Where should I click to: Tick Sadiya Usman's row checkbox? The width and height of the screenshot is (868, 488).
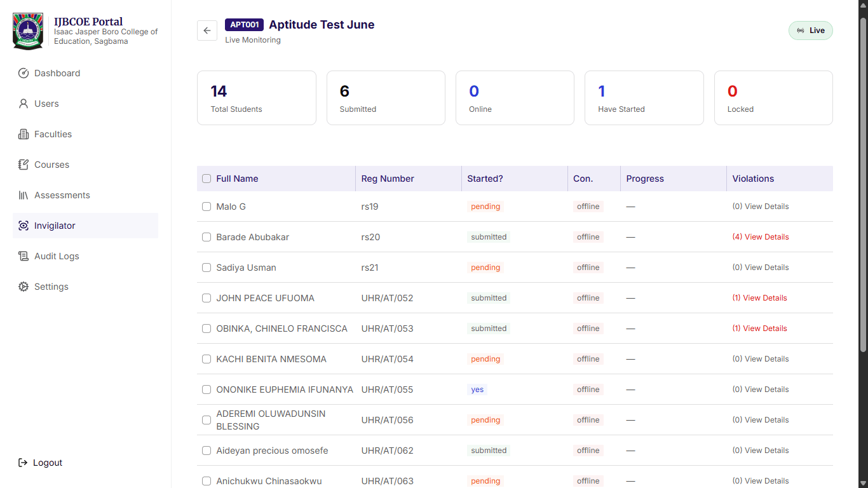[x=207, y=268]
